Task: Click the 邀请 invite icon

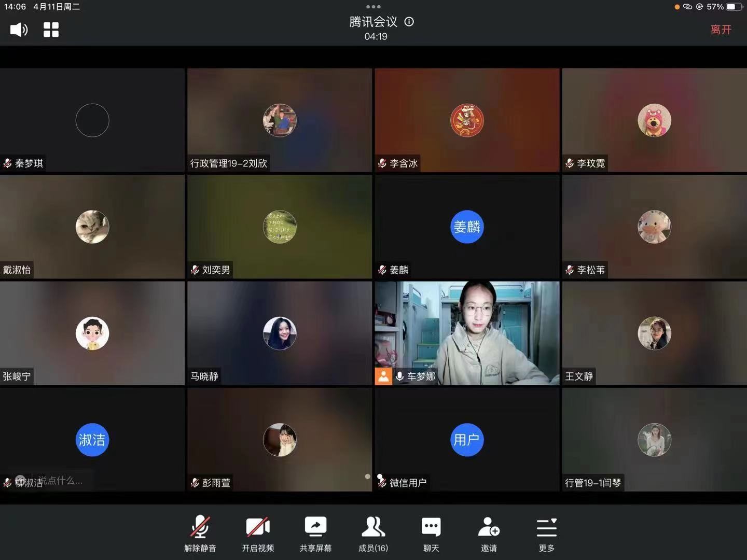Action: click(489, 534)
